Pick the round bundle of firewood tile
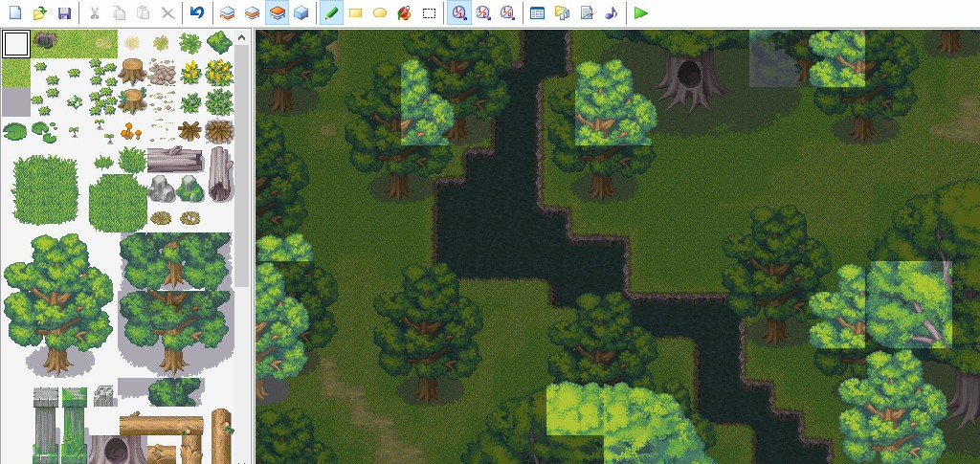This screenshot has width=980, height=464. click(219, 130)
